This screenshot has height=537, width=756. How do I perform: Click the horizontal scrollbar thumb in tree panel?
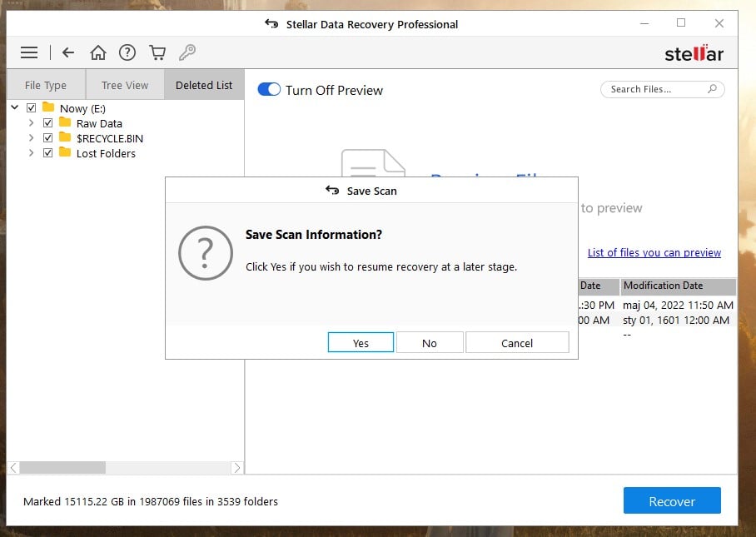(x=62, y=468)
